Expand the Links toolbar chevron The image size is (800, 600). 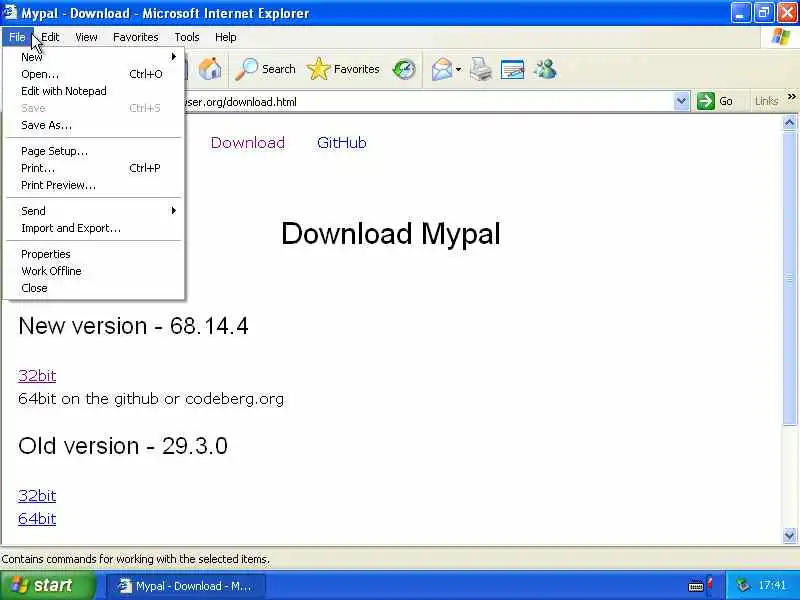pos(791,97)
